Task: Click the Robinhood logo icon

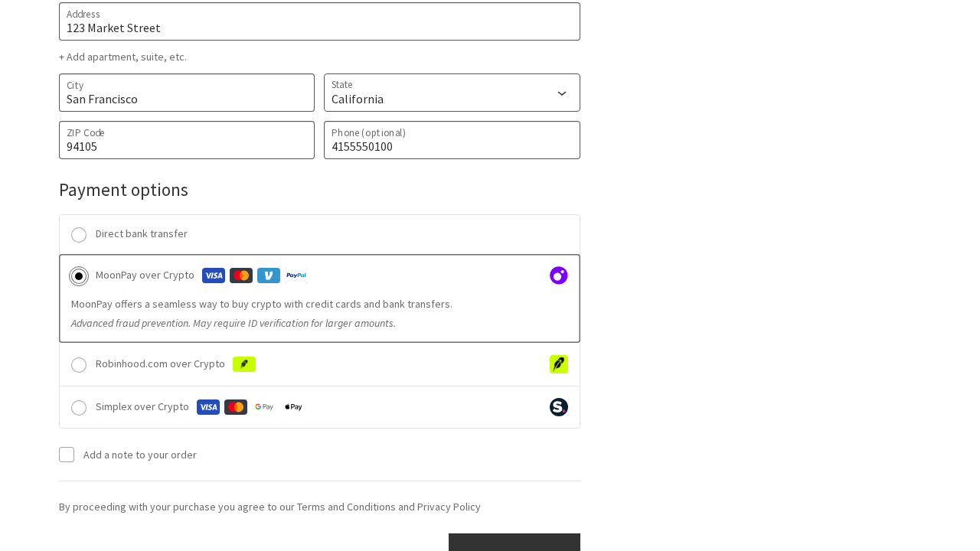Action: tap(558, 364)
